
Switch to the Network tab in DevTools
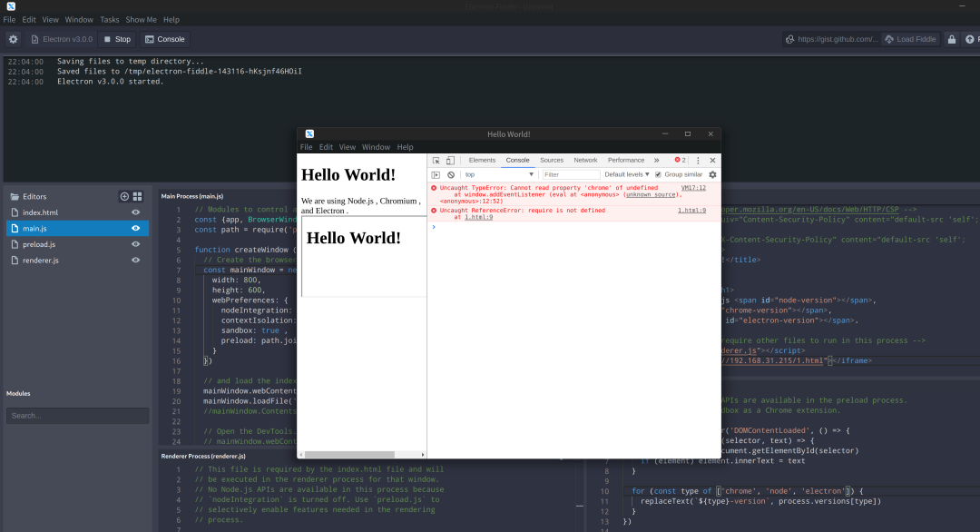(585, 161)
